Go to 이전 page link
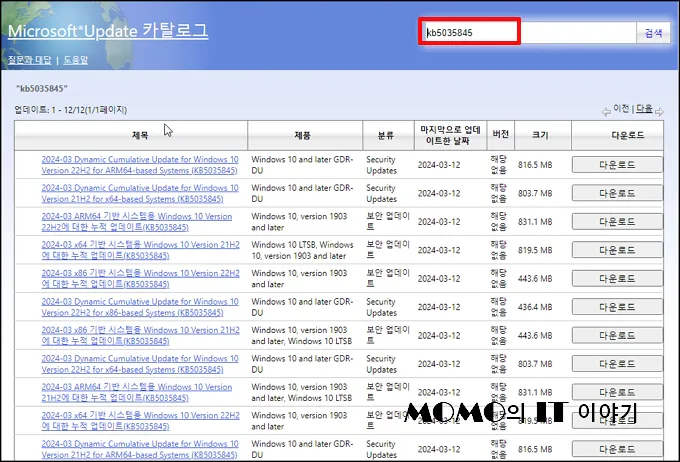 pyautogui.click(x=621, y=108)
